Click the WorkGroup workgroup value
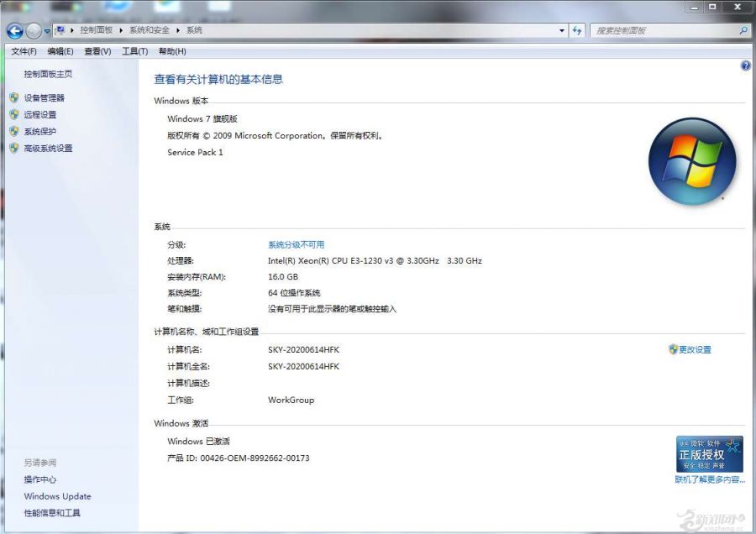 point(291,400)
